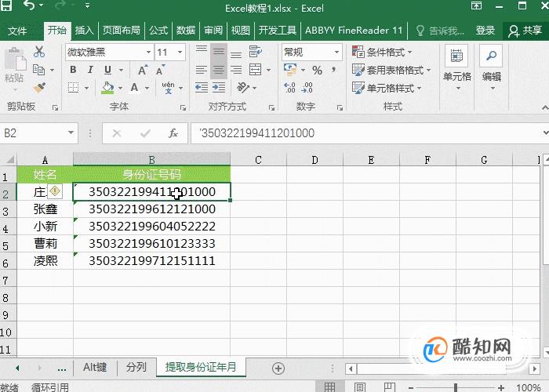Select cell containing 350322199604052222

tap(151, 226)
